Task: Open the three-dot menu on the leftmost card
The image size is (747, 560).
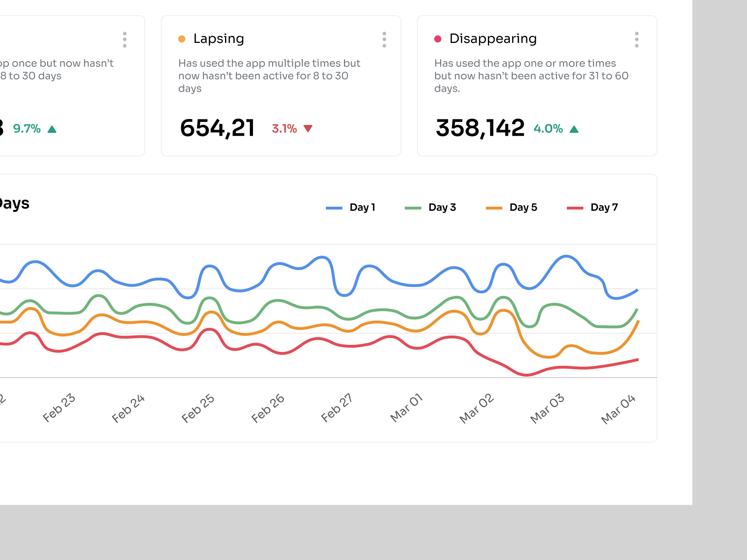Action: tap(125, 39)
